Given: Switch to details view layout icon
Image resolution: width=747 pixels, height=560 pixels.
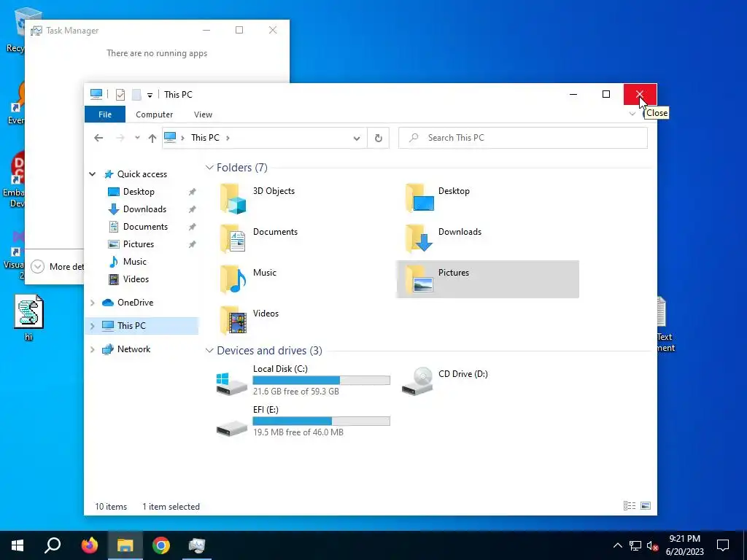Looking at the screenshot, I should pyautogui.click(x=630, y=506).
